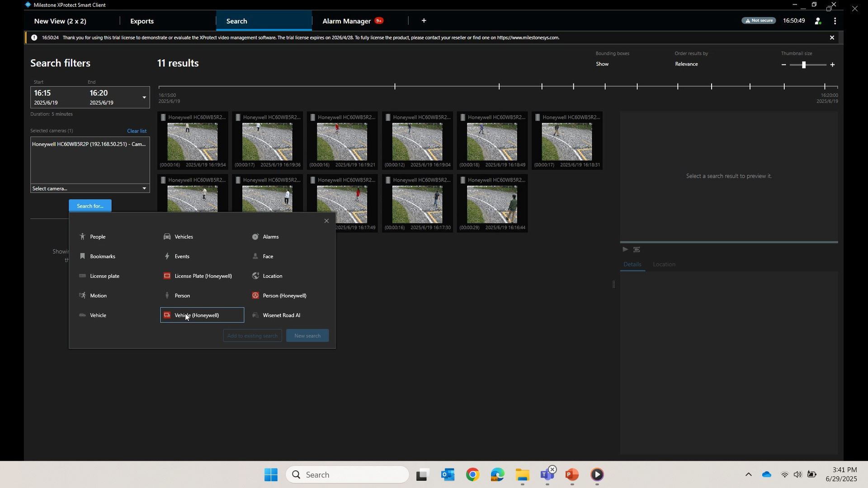Pick the Person search category
This screenshot has width=868, height=488.
click(x=177, y=296)
